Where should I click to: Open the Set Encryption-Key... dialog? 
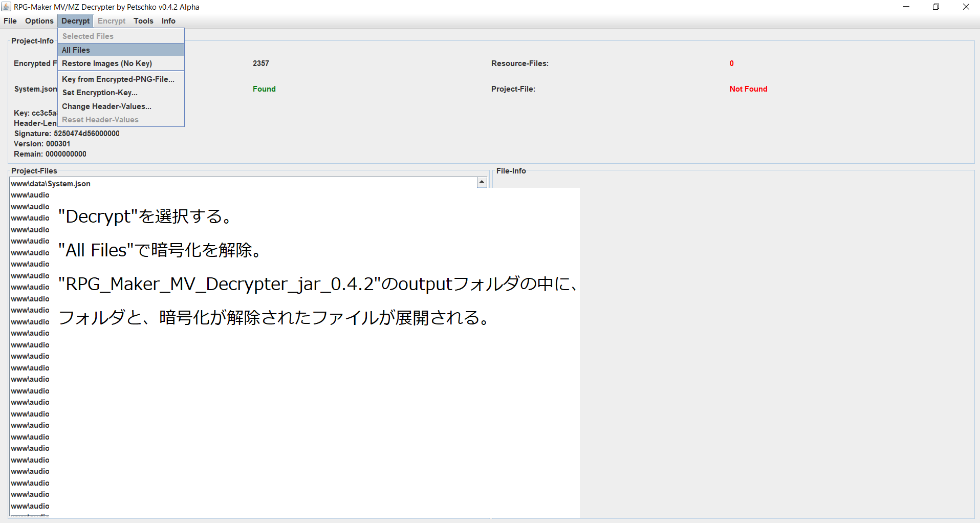(121, 93)
